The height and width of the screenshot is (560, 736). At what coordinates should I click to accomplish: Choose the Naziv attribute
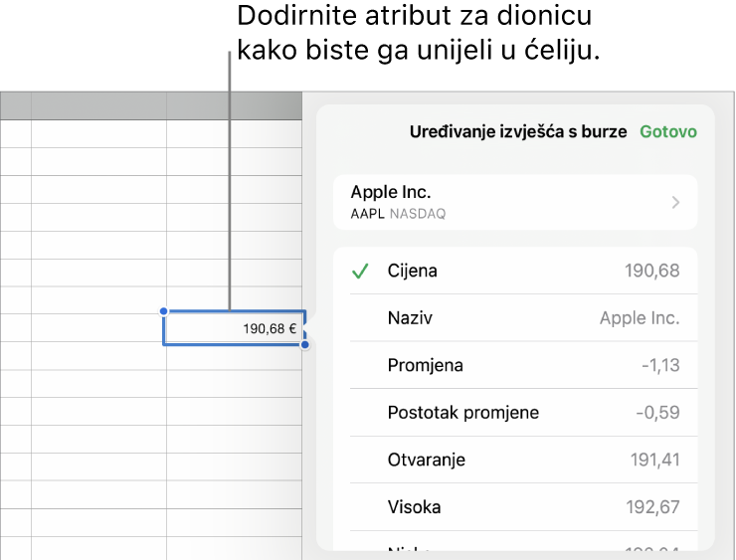click(515, 318)
